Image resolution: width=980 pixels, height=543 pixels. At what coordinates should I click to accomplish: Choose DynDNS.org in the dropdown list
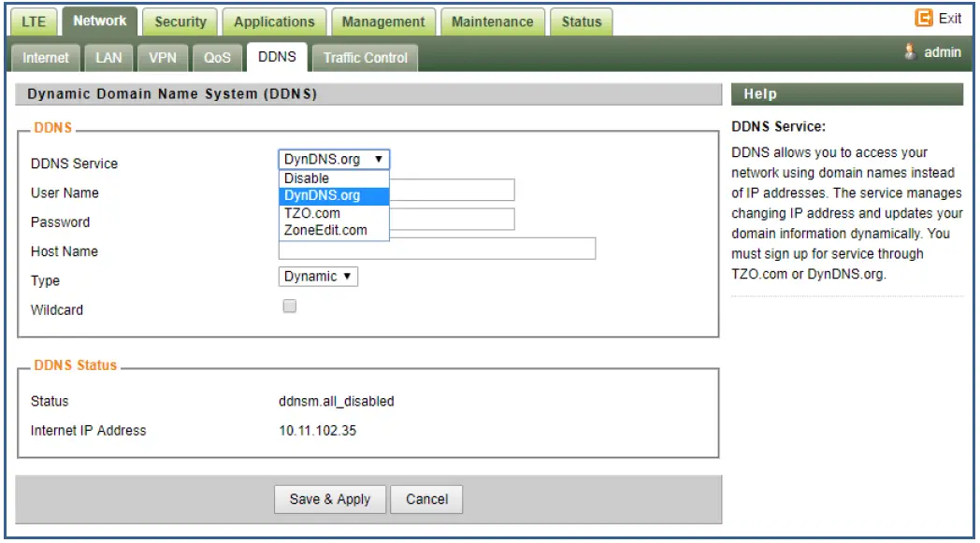(x=334, y=195)
